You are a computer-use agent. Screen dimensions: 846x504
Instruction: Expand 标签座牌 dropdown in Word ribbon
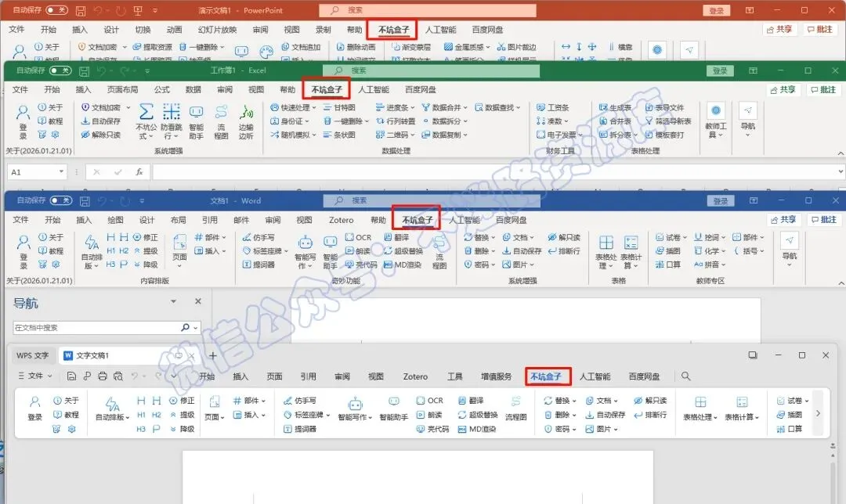tap(287, 250)
